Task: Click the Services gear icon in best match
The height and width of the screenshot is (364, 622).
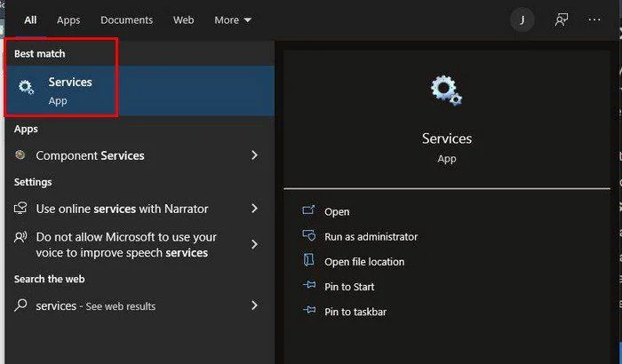Action: [x=26, y=87]
